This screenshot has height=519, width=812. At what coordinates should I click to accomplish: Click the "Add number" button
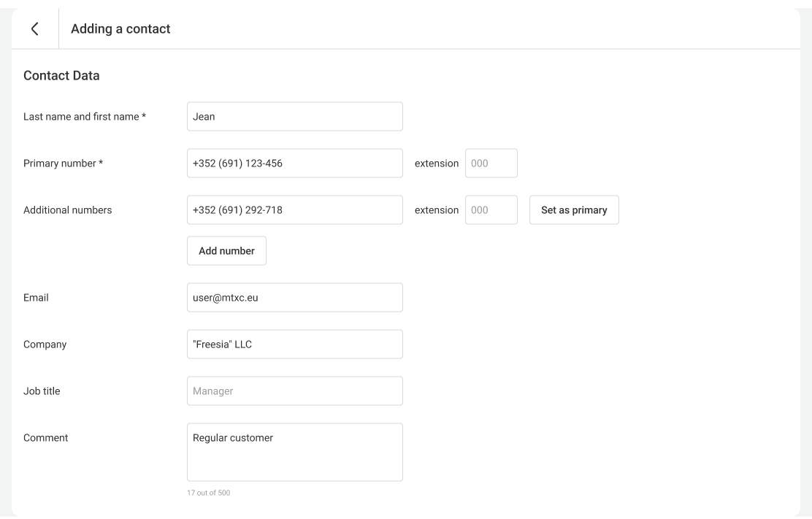[x=226, y=251]
